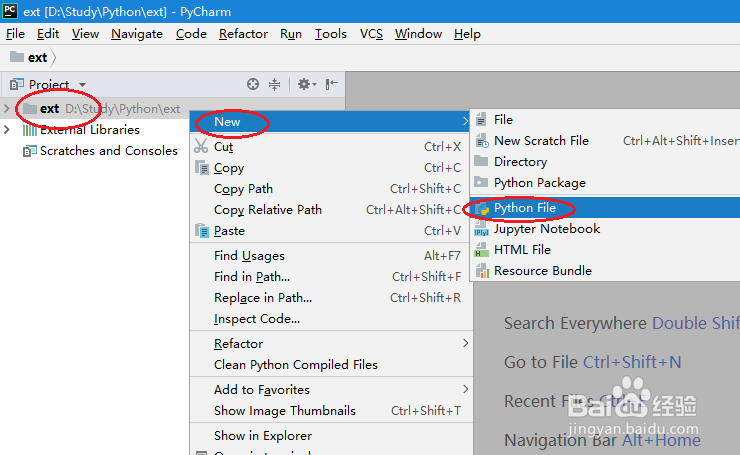Click the New Scratch File icon
The height and width of the screenshot is (455, 740).
click(482, 141)
